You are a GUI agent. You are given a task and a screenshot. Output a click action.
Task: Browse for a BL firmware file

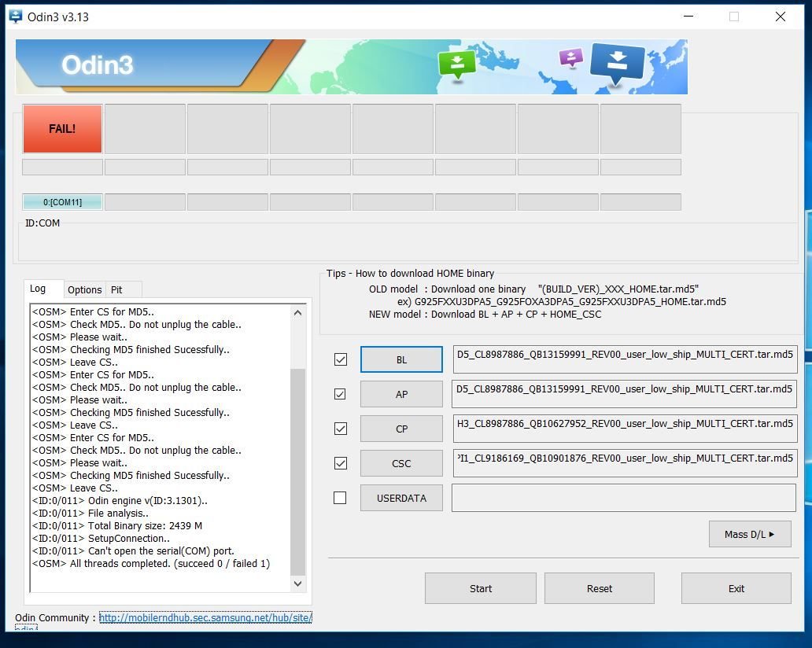click(x=401, y=359)
